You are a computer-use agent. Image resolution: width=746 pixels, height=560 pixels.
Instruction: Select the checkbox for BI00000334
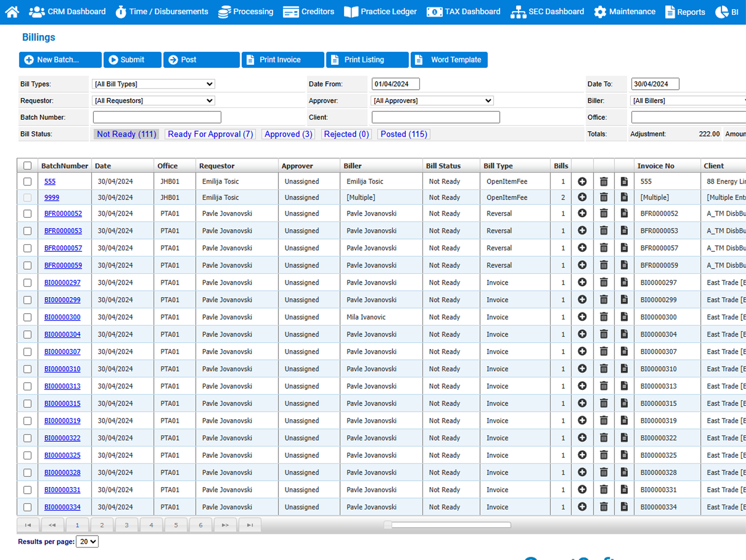[27, 507]
